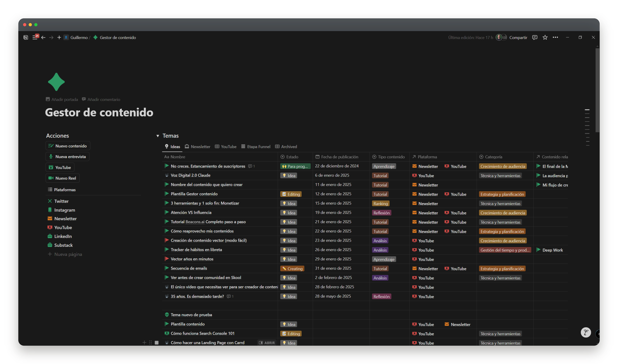Open the Beacons.ai link in Tutorial row
The width and height of the screenshot is (618, 364).
click(195, 222)
